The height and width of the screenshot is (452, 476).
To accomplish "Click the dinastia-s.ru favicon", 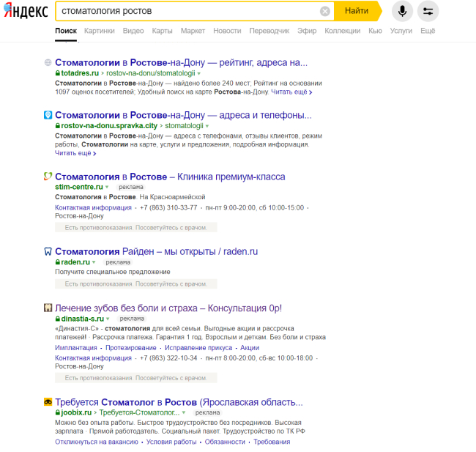I will point(48,308).
